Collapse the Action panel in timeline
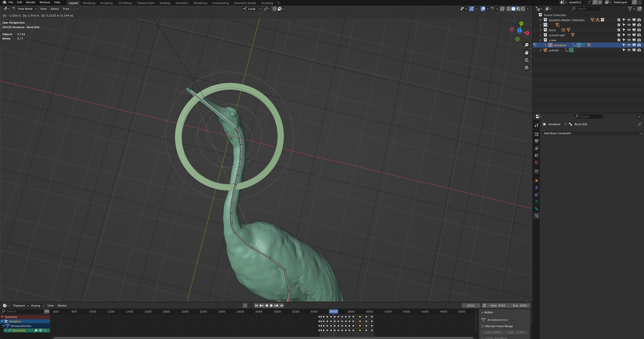This screenshot has width=644, height=339. pos(483,313)
